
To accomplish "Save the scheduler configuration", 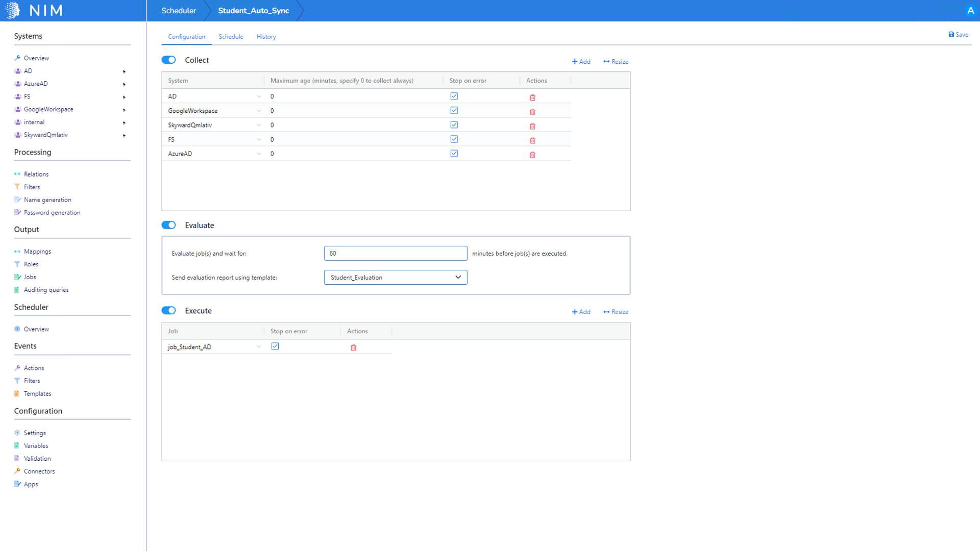I will click(x=958, y=35).
